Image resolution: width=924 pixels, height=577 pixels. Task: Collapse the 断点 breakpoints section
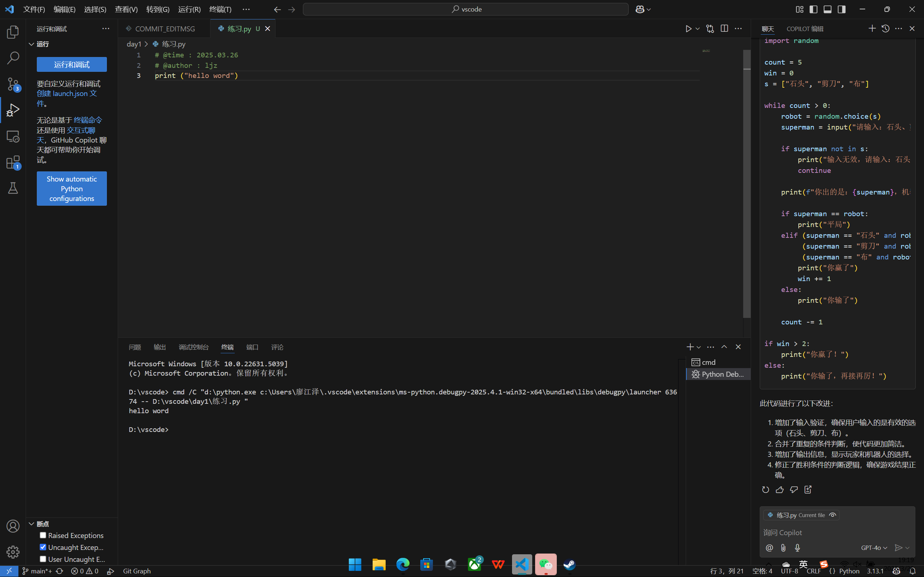[x=32, y=524]
